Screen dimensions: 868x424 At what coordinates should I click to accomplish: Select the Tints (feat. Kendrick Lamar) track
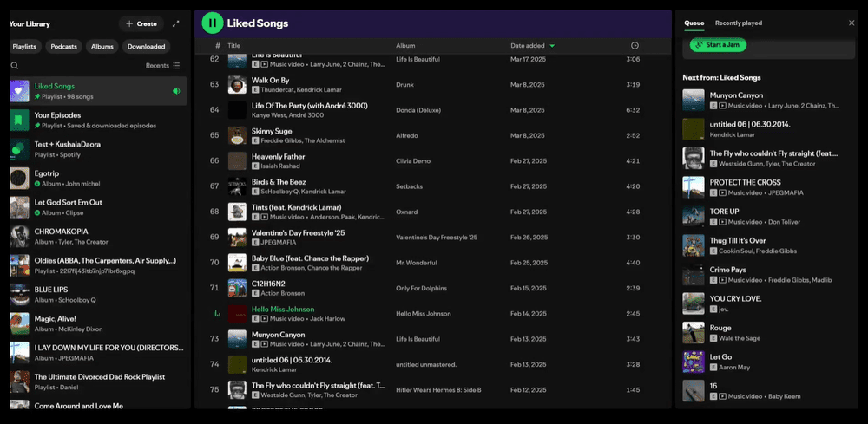coord(297,207)
